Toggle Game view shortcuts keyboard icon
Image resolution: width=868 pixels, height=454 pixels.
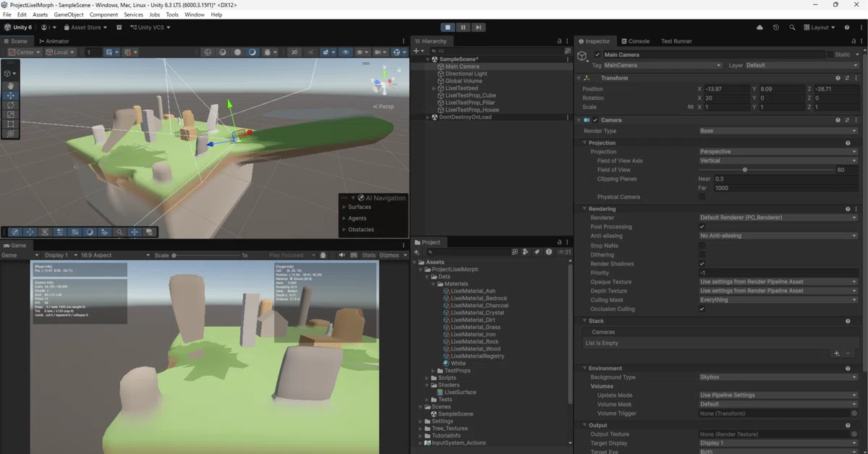point(354,255)
